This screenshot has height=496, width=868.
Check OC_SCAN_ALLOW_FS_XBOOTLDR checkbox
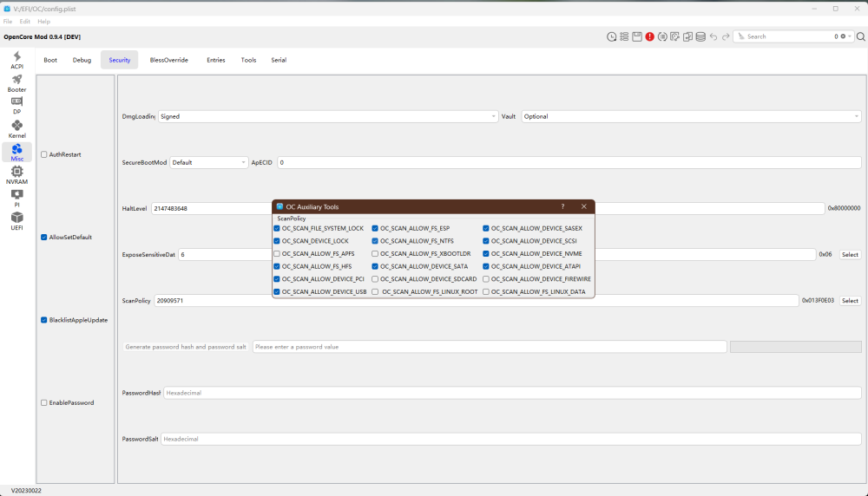[375, 254]
